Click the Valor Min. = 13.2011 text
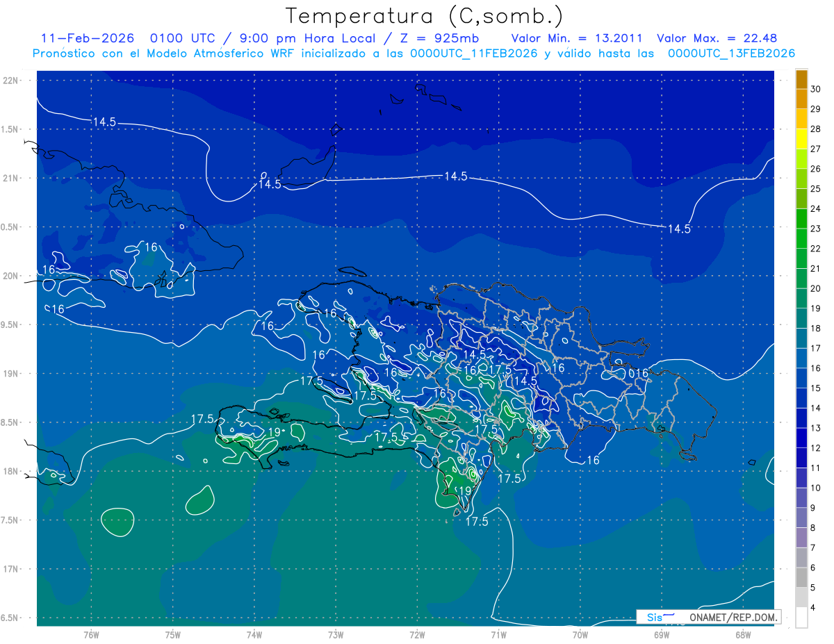This screenshot has width=834, height=644. click(576, 38)
